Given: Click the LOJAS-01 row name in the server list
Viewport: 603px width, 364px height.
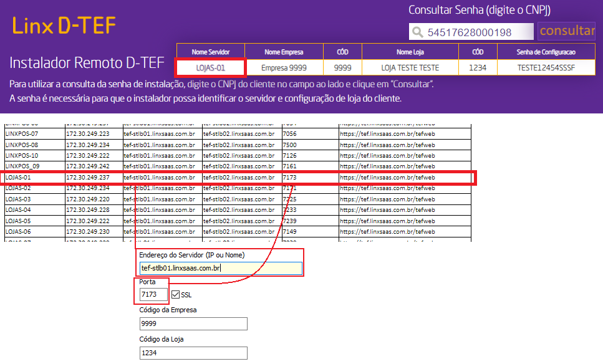Looking at the screenshot, I should pyautogui.click(x=18, y=178).
